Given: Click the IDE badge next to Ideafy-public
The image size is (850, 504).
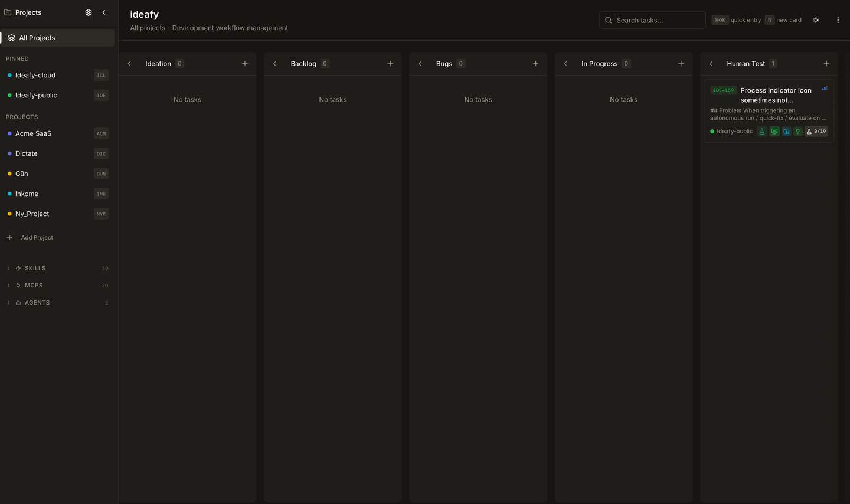Looking at the screenshot, I should pos(102,96).
